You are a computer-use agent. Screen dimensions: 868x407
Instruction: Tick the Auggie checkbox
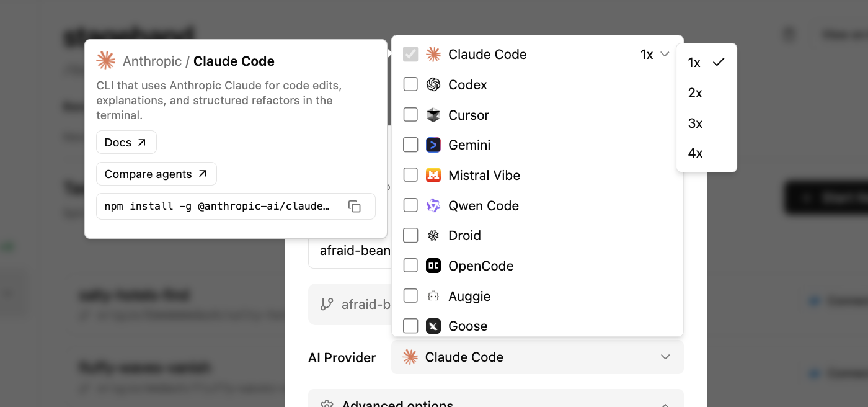click(x=410, y=296)
